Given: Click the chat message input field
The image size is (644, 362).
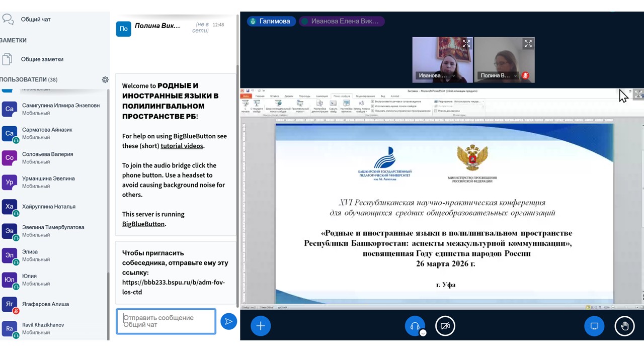Looking at the screenshot, I should [166, 321].
